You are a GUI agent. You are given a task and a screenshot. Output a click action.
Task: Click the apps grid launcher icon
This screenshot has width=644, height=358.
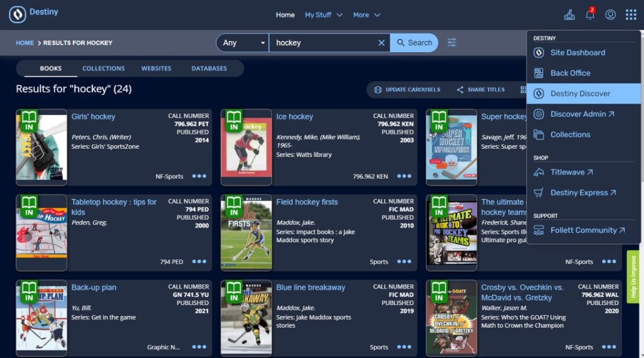coord(631,14)
